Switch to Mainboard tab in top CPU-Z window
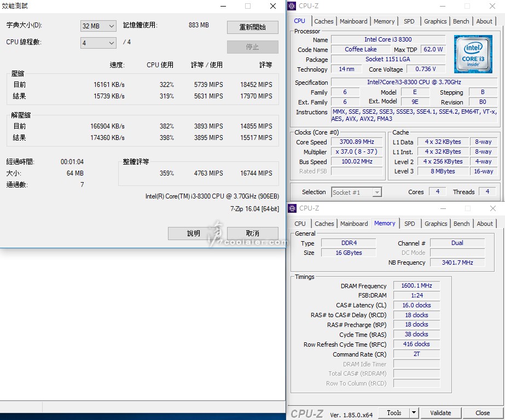This screenshot has width=505, height=420. (x=353, y=21)
